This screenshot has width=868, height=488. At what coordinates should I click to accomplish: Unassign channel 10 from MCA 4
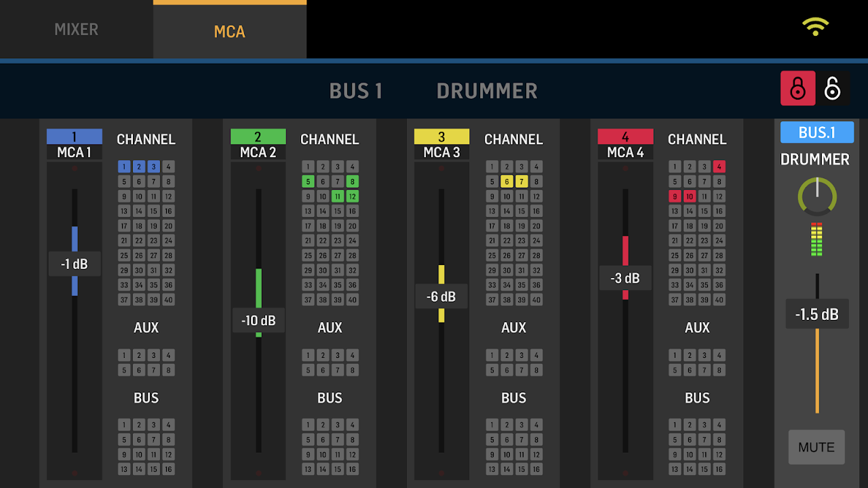690,197
